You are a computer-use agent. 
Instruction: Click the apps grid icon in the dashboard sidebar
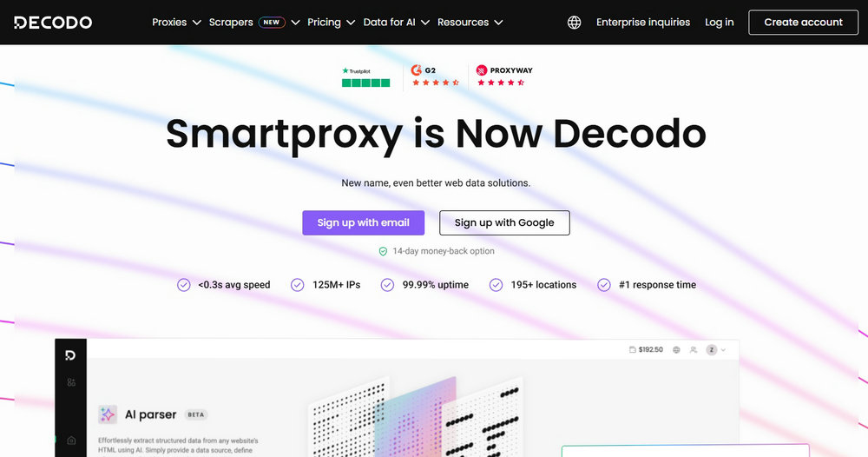[71, 382]
